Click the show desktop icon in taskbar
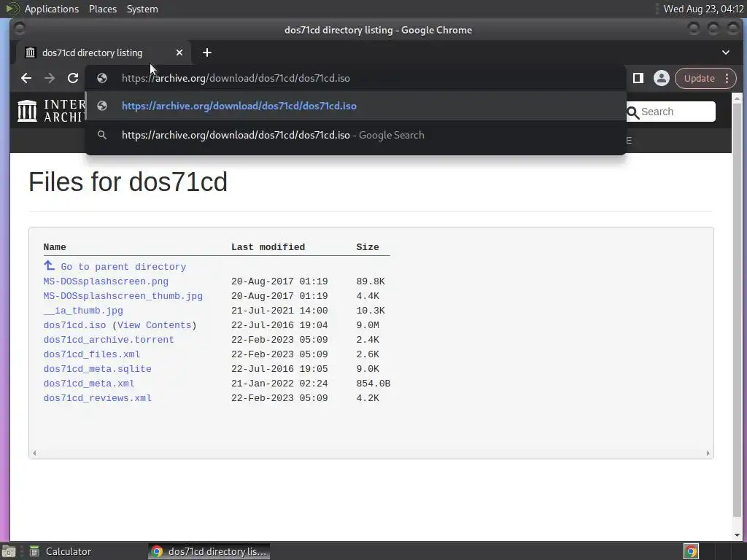Image resolution: width=747 pixels, height=560 pixels. pyautogui.click(x=9, y=551)
